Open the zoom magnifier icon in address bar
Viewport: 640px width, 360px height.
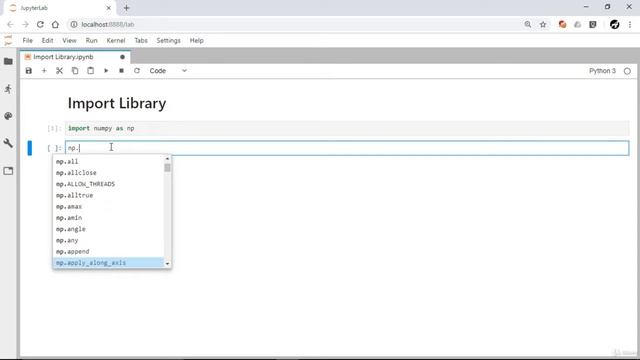pyautogui.click(x=528, y=24)
